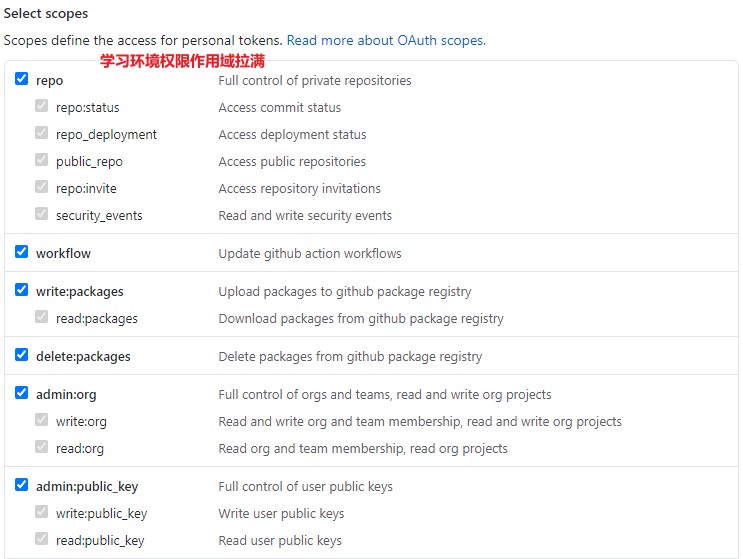Click the admin:org scope label
The width and height of the screenshot is (743, 559).
pos(66,395)
